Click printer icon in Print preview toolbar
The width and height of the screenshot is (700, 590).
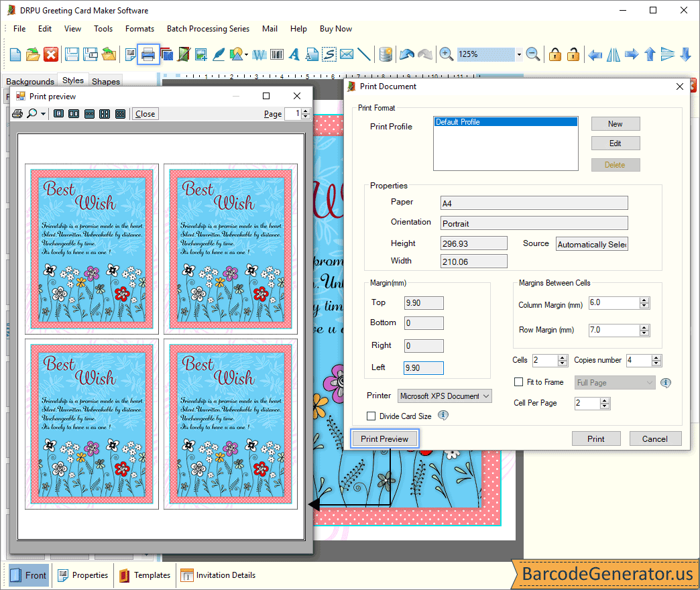17,113
